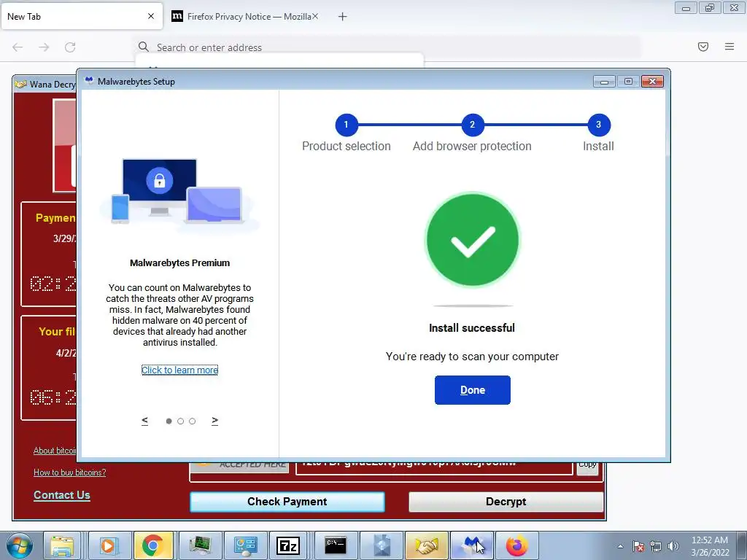747x560 pixels.
Task: Click the Firefox reload button
Action: click(x=70, y=47)
